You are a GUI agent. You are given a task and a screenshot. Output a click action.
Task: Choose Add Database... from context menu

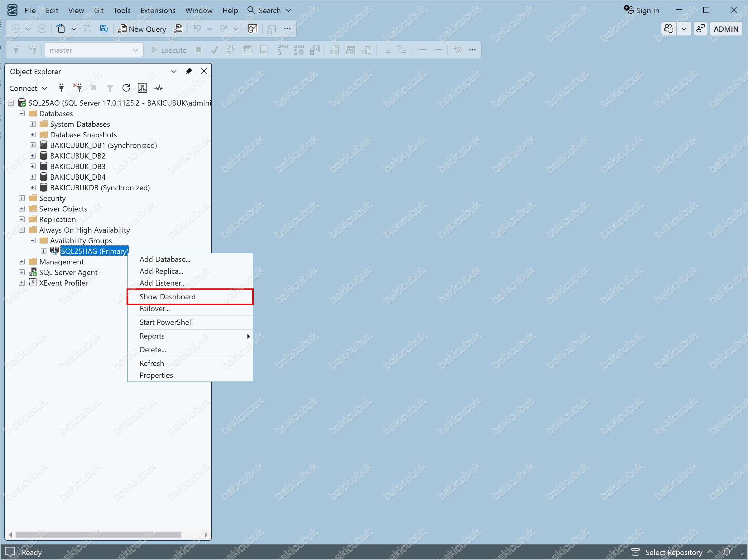click(x=190, y=259)
